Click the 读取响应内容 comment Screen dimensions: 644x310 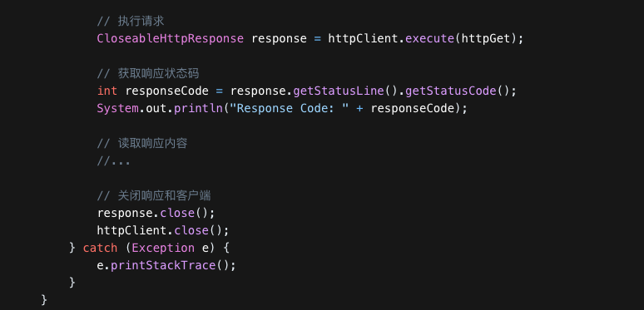click(x=142, y=143)
